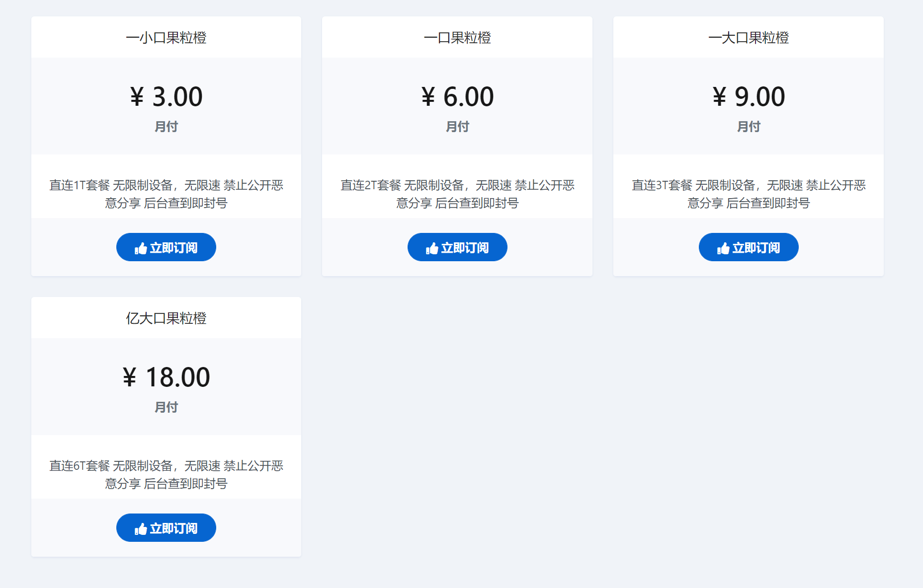Image resolution: width=923 pixels, height=588 pixels.
Task: Click the 直连6T套餐 plan description
Action: 166,475
